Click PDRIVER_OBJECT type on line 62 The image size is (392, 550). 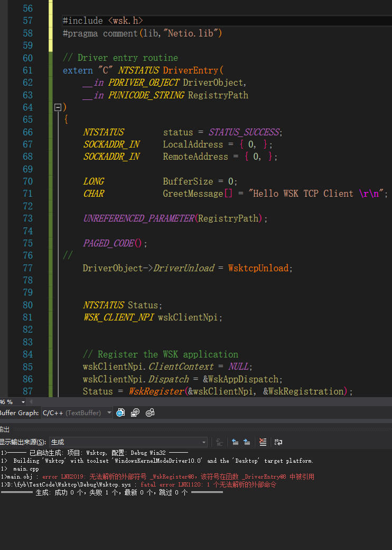(144, 83)
